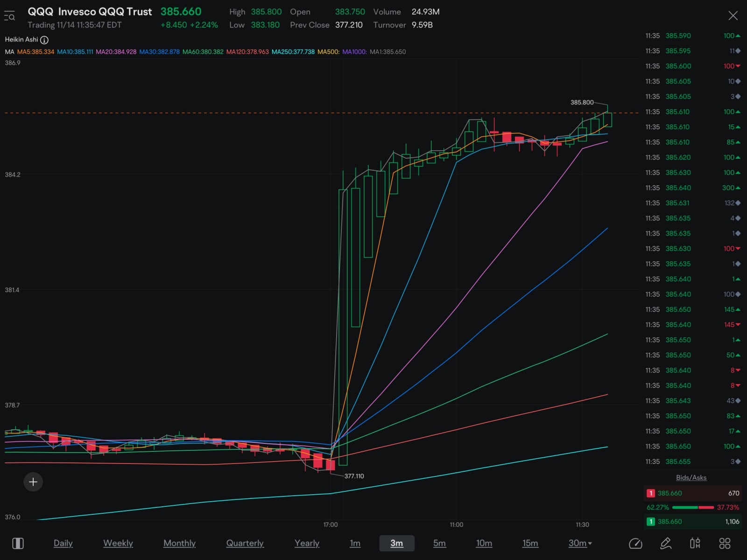747x560 pixels.
Task: Switch to the Quarterly timeframe
Action: [245, 543]
